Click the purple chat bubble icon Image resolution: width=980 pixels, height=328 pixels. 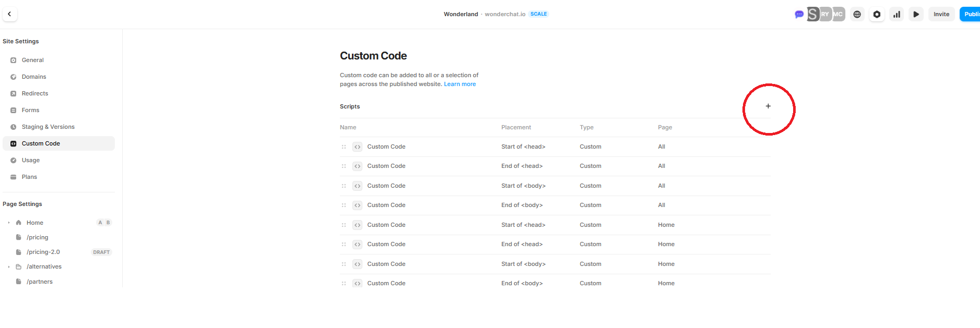pos(799,15)
